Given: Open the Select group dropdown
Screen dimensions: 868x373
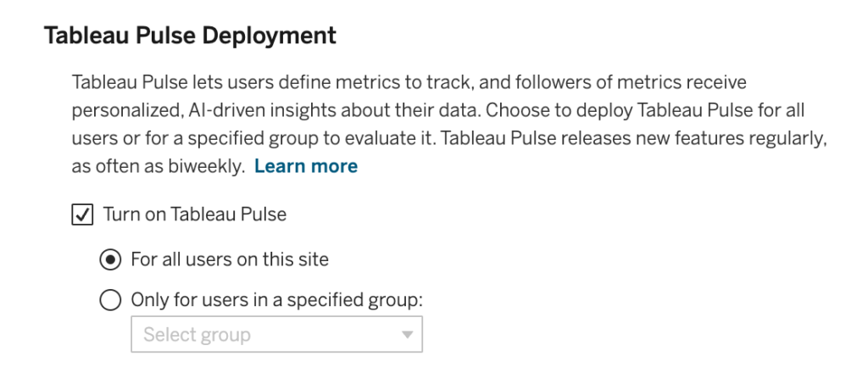Looking at the screenshot, I should [276, 335].
